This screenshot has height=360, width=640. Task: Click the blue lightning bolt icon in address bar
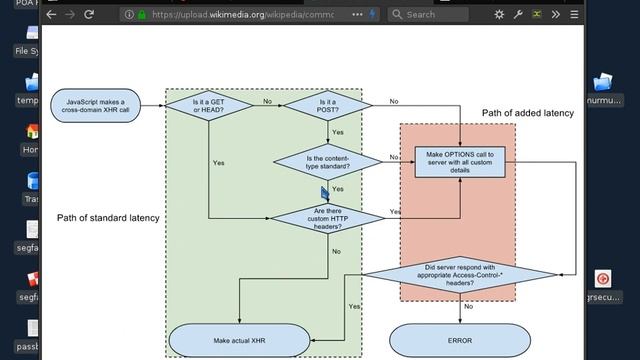click(x=372, y=14)
